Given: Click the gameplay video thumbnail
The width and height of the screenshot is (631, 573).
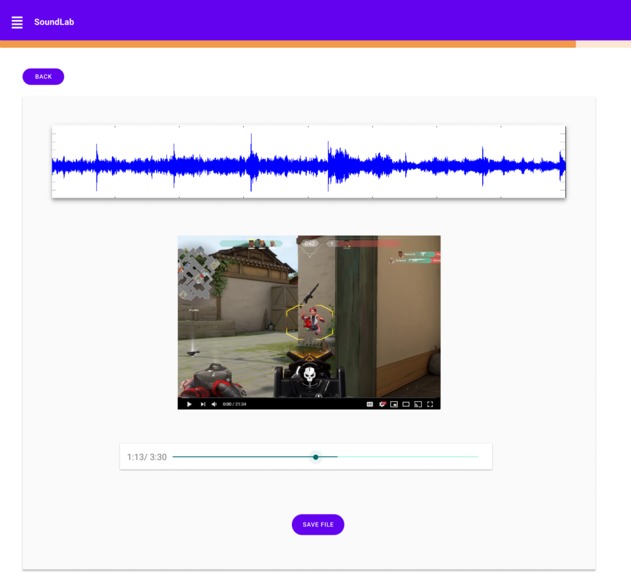Looking at the screenshot, I should click(309, 322).
